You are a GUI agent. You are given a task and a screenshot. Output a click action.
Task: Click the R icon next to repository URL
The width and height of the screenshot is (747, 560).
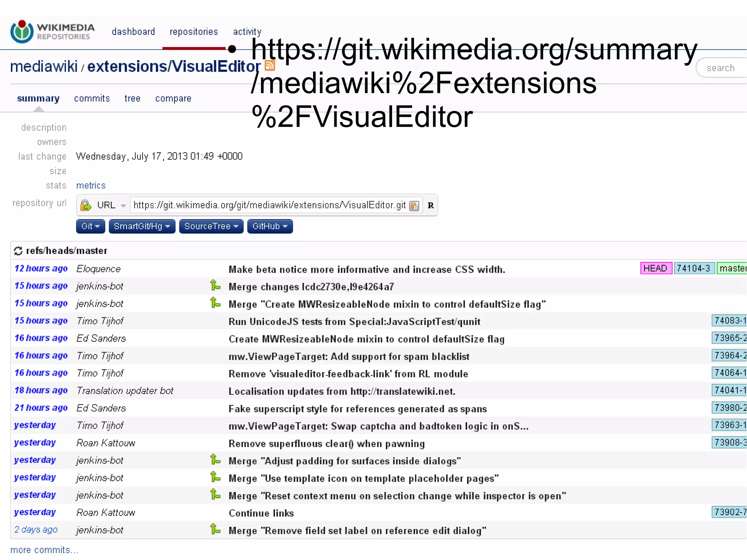(x=430, y=205)
